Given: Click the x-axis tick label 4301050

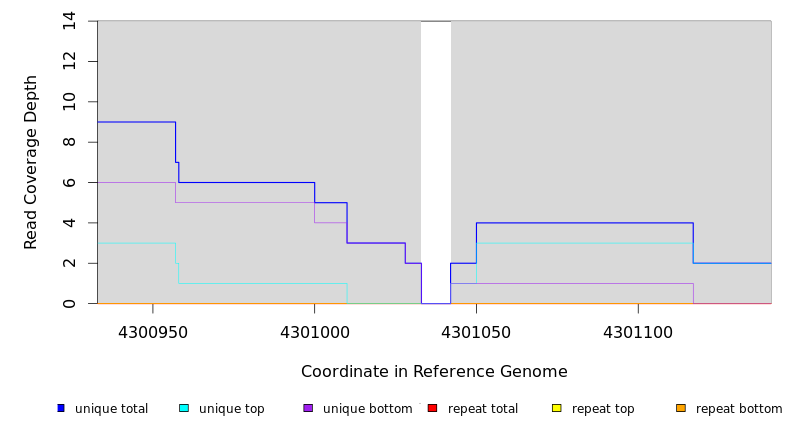Looking at the screenshot, I should (x=476, y=330).
